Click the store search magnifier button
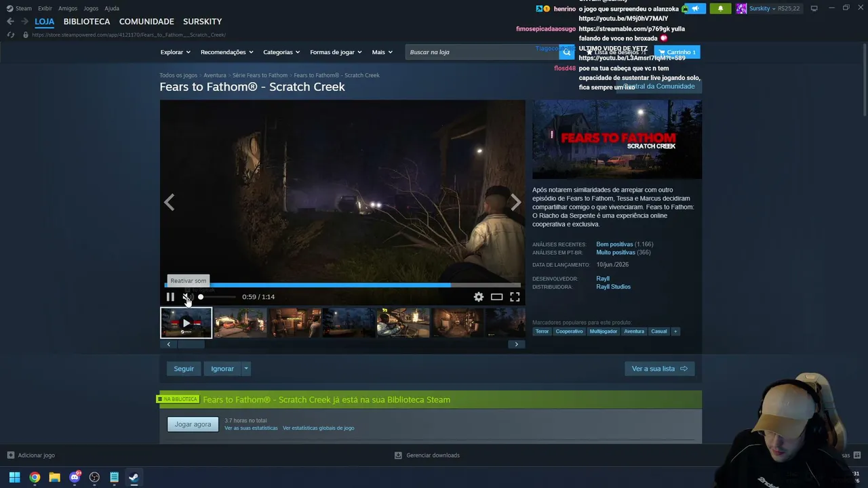This screenshot has width=868, height=488. point(567,52)
